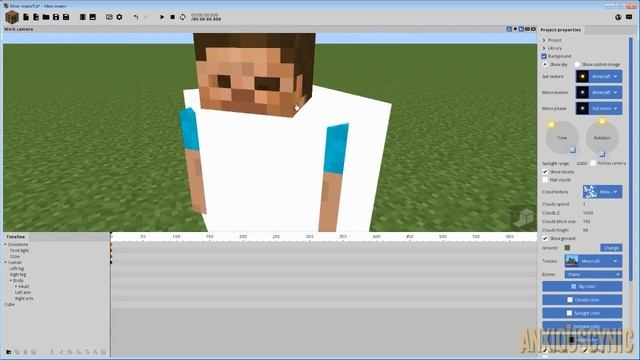Click the export image picture icon

[x=93, y=17]
